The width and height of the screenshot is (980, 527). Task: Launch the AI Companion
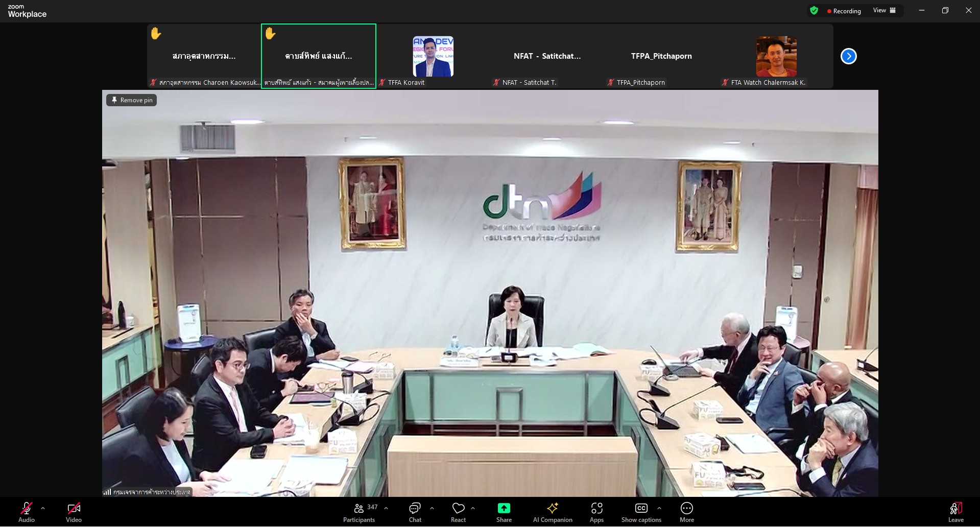point(552,512)
